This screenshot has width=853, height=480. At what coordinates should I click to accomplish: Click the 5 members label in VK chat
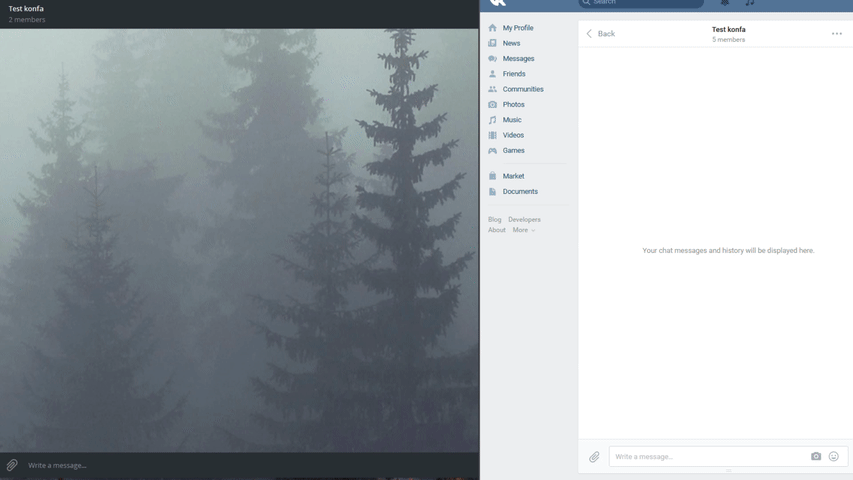[728, 40]
